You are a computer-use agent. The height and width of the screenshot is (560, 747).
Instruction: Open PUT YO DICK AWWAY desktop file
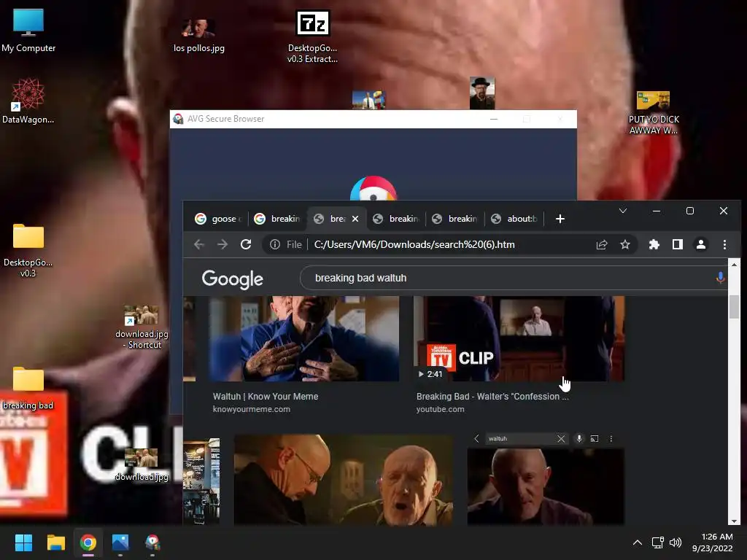tap(653, 113)
